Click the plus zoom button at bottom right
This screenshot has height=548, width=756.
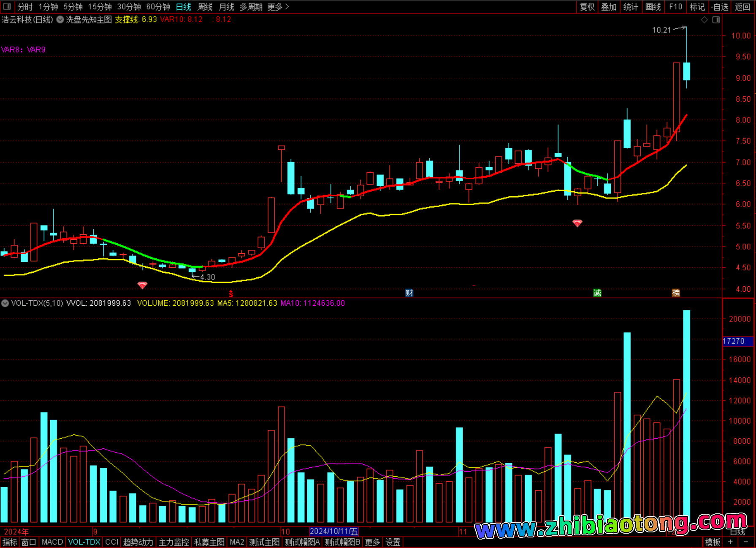pos(730,542)
